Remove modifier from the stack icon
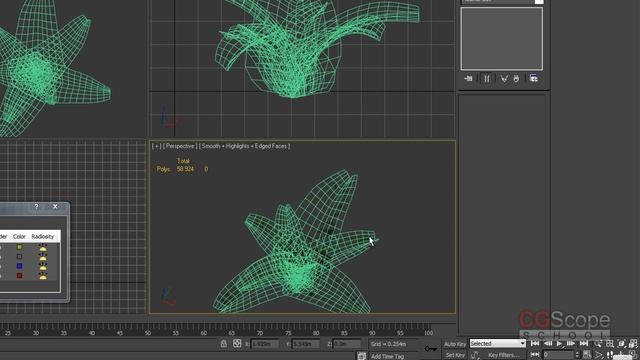Viewport: 640px width, 360px height. coord(516,78)
